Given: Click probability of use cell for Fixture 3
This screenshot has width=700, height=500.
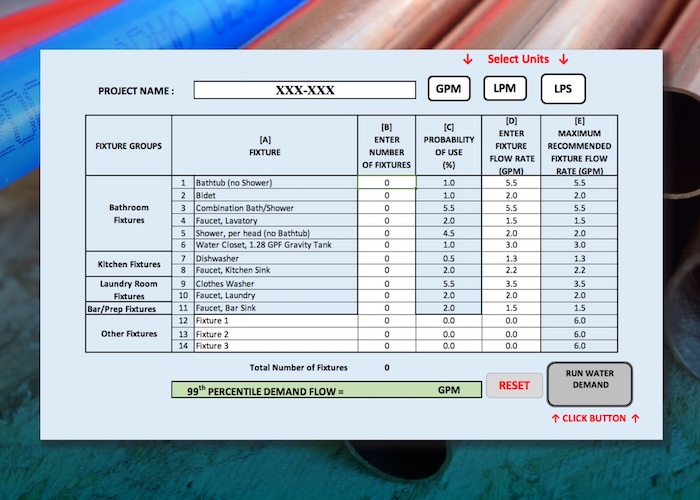Looking at the screenshot, I should (449, 346).
